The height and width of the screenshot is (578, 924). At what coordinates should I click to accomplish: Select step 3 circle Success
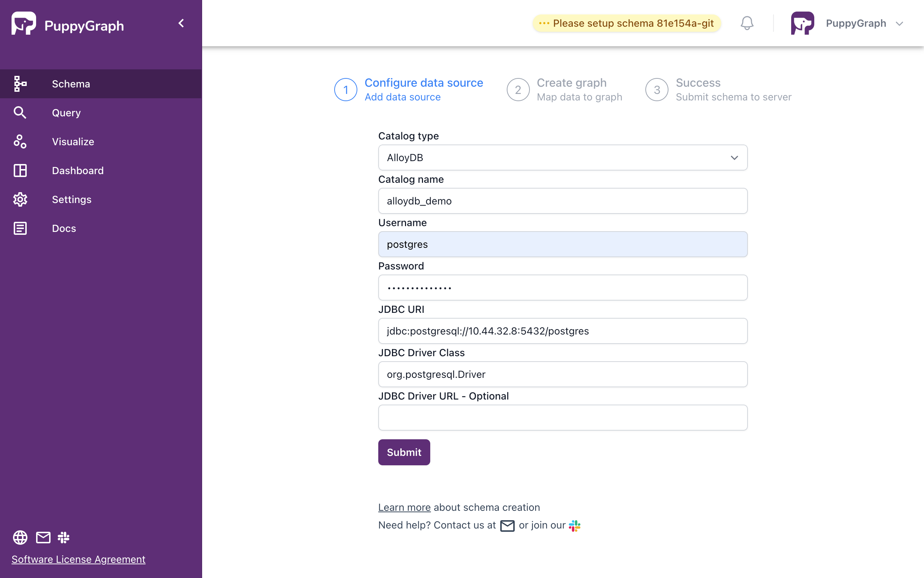coord(657,90)
